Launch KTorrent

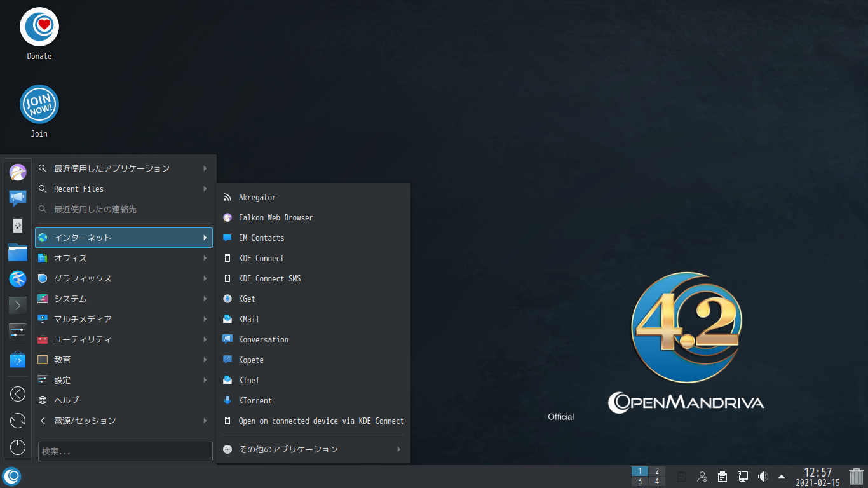pos(313,401)
